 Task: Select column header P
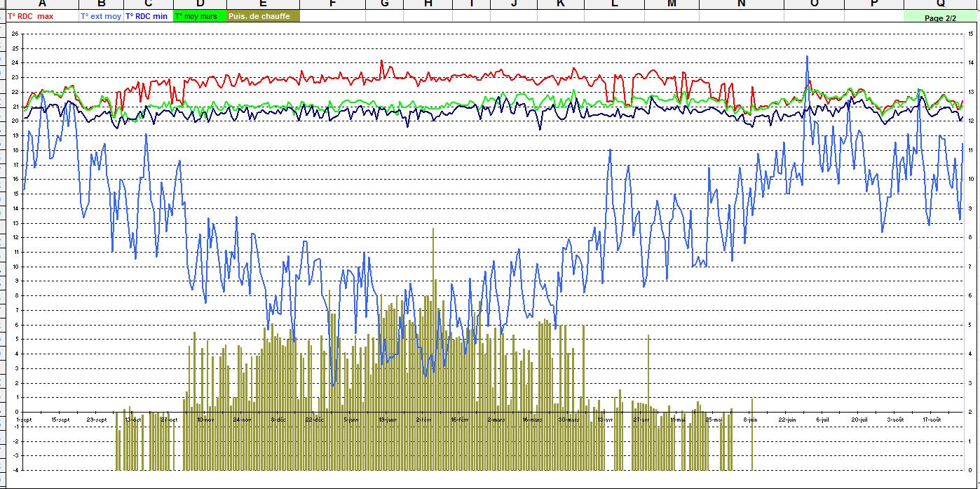(874, 4)
